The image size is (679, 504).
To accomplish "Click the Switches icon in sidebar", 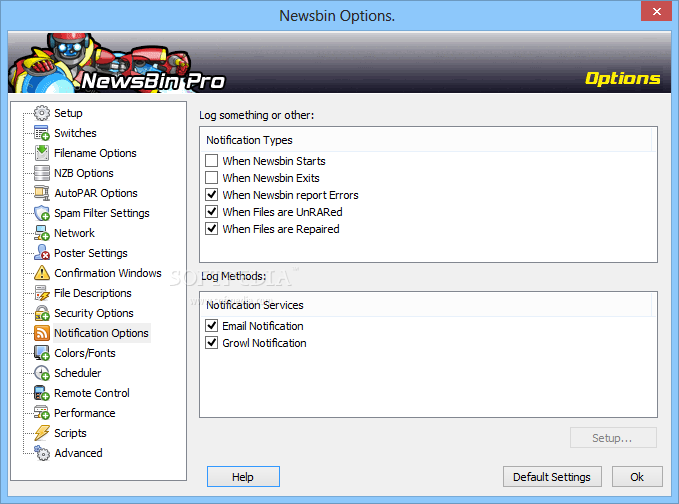I will (x=42, y=133).
